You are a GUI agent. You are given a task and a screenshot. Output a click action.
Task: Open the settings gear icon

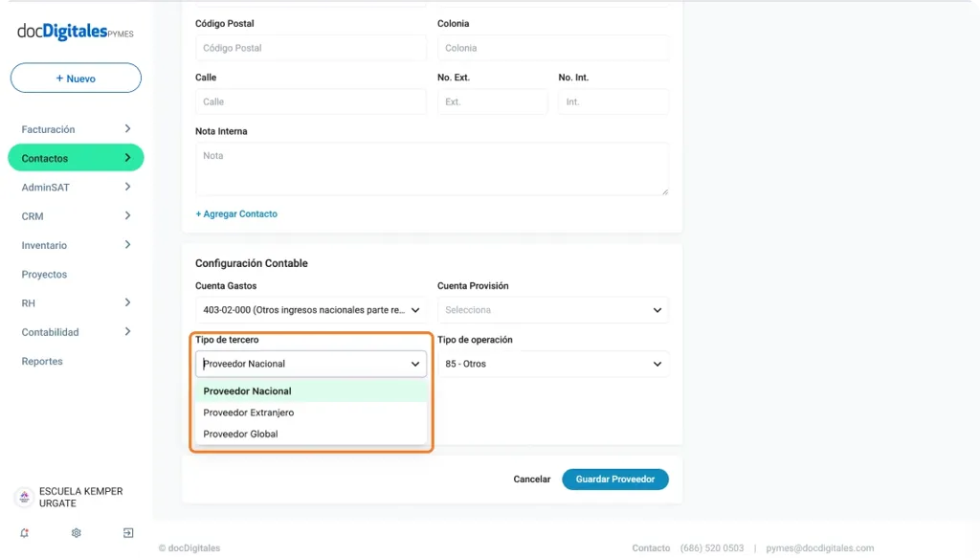[x=77, y=533]
